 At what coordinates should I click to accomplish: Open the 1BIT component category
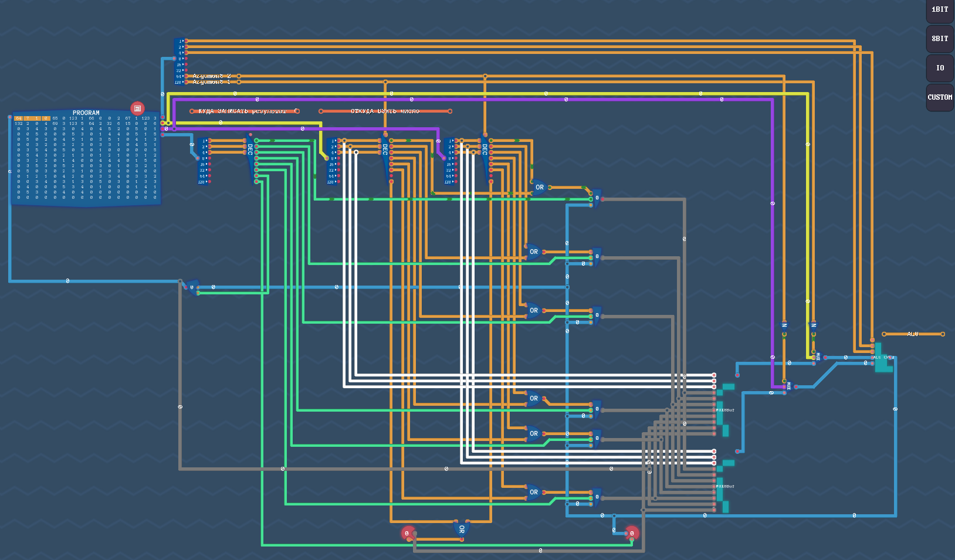pyautogui.click(x=940, y=10)
